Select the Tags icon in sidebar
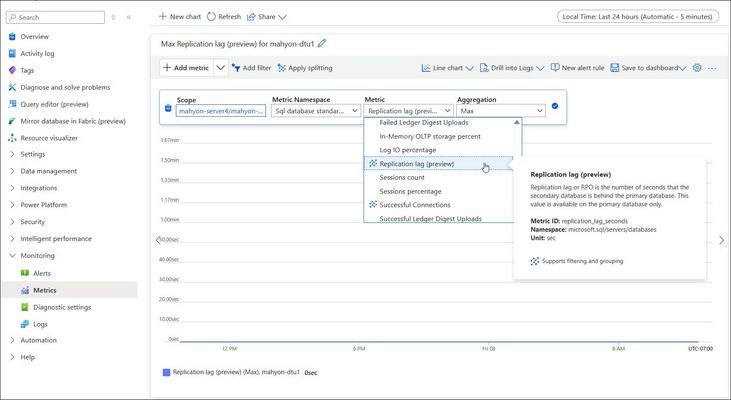 tap(12, 70)
